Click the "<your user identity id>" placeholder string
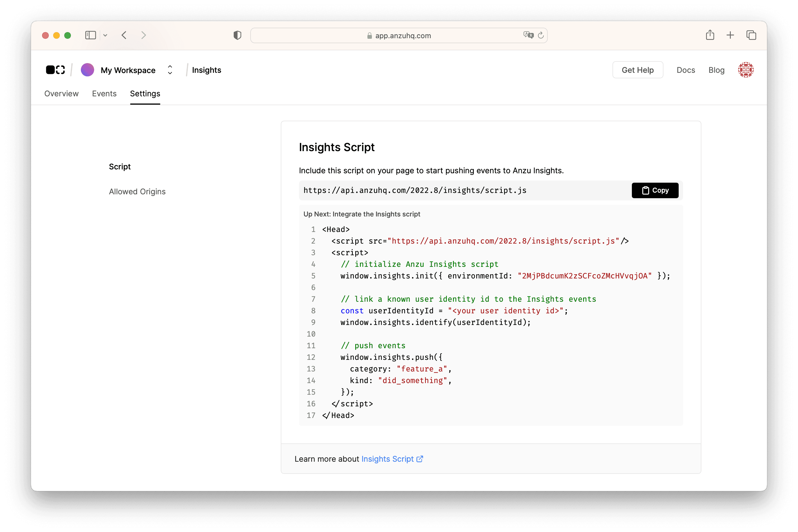798x532 pixels. click(505, 311)
